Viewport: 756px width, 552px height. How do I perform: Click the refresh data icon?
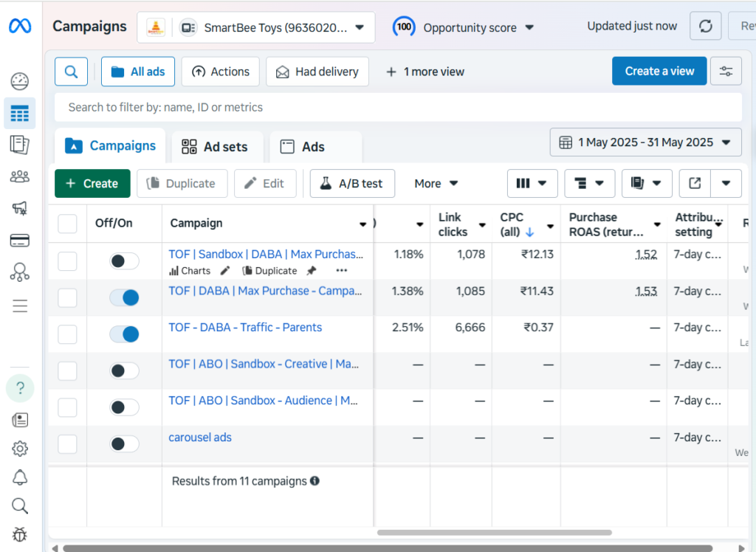[705, 27]
